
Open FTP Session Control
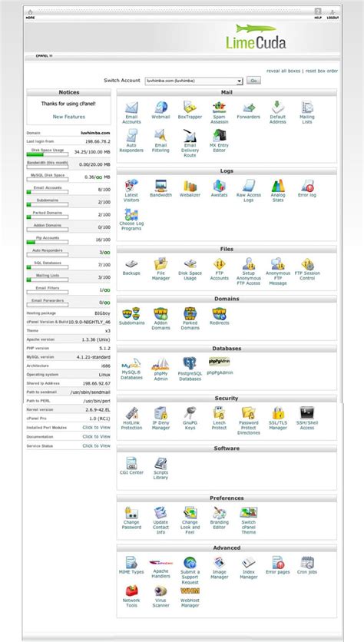(x=307, y=269)
